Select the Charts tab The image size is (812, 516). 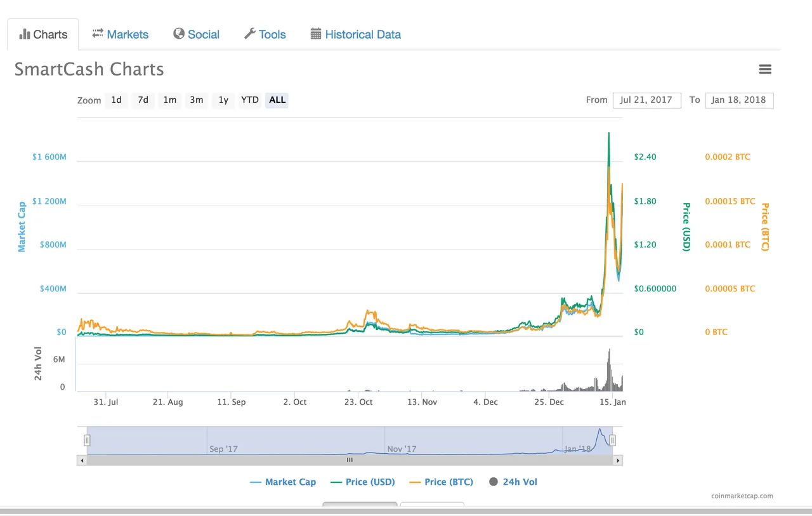click(x=43, y=34)
